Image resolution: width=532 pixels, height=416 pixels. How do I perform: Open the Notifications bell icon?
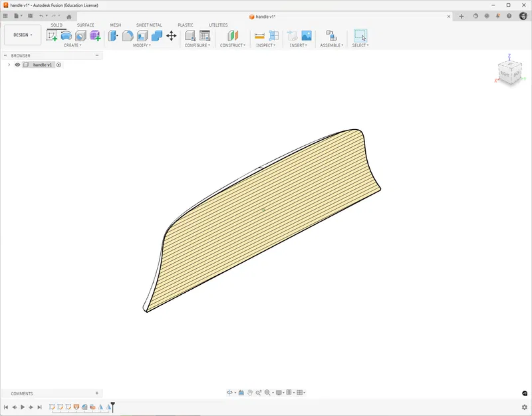point(497,16)
